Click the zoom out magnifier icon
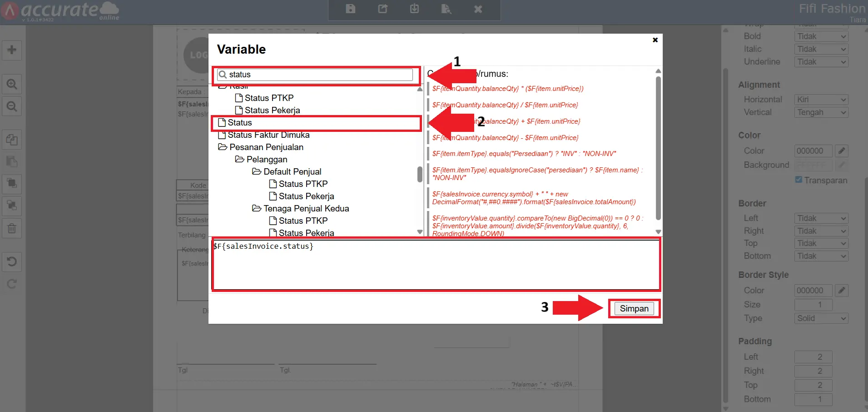The width and height of the screenshot is (868, 412). pos(12,106)
